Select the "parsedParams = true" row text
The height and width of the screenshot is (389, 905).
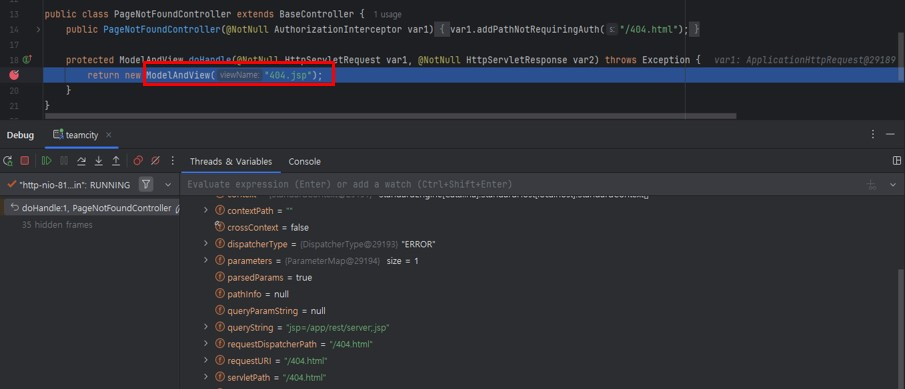(270, 278)
